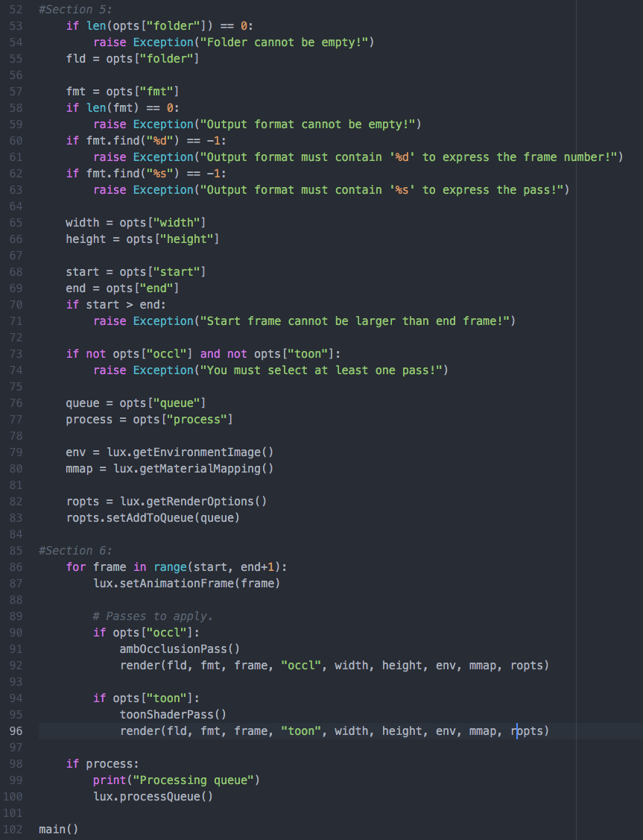The image size is (643, 840).
Task: Click the lux.processQueue() call
Action: [153, 797]
